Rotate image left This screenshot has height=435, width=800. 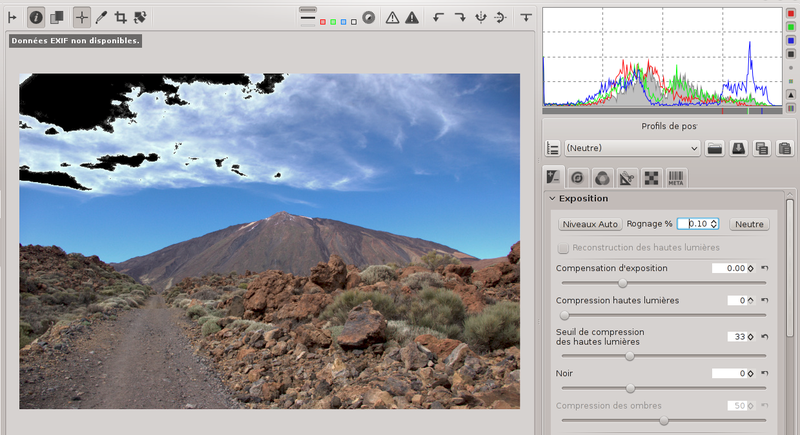tap(438, 17)
